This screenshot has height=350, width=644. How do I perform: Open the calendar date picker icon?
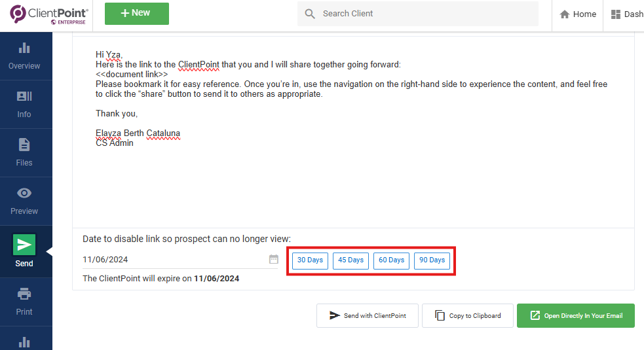pyautogui.click(x=274, y=259)
